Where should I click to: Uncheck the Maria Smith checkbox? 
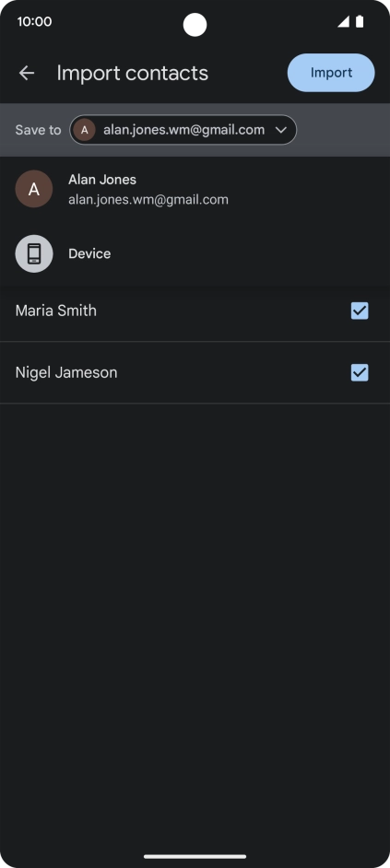(360, 311)
